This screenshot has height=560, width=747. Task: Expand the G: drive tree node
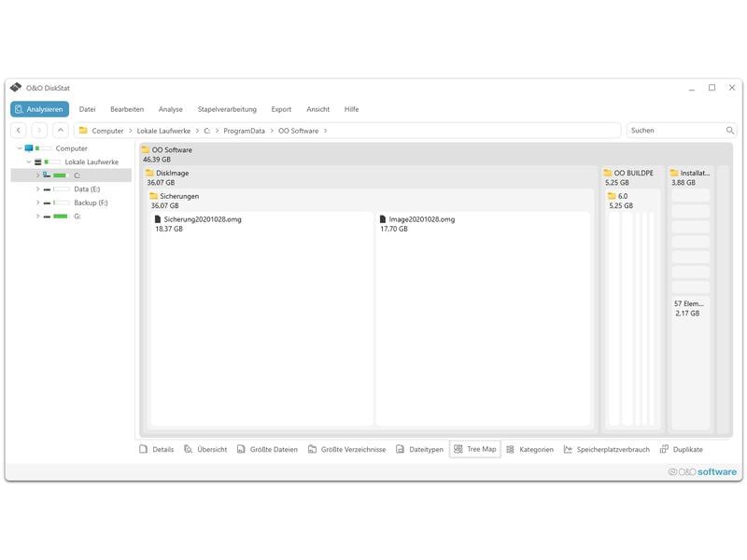(x=37, y=217)
